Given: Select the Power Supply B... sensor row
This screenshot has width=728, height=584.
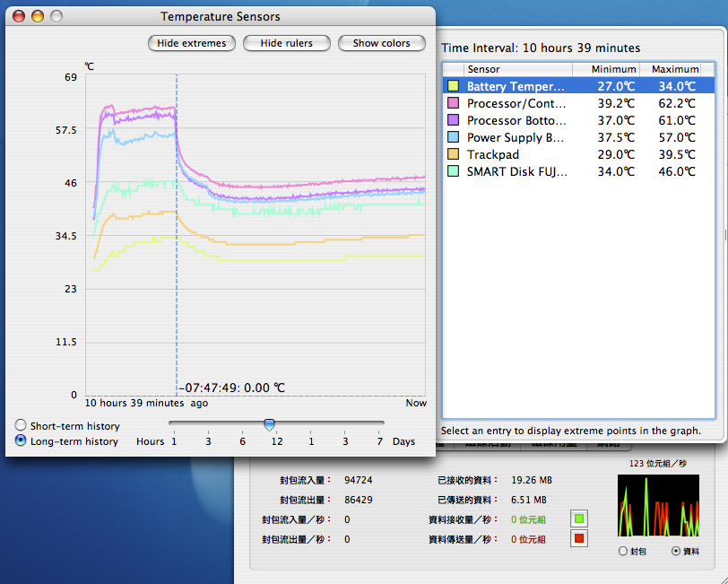Looking at the screenshot, I should [578, 137].
